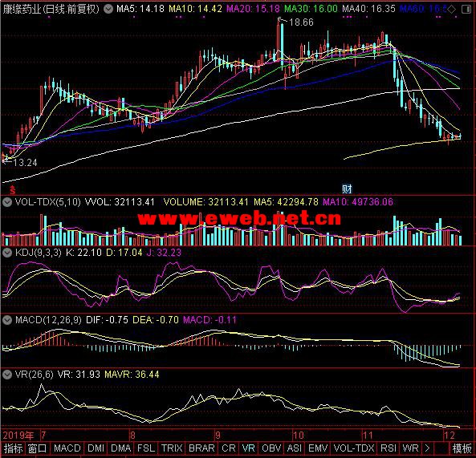Switch to the TRIX indicator tab
This screenshot has width=476, height=458.
point(172,448)
